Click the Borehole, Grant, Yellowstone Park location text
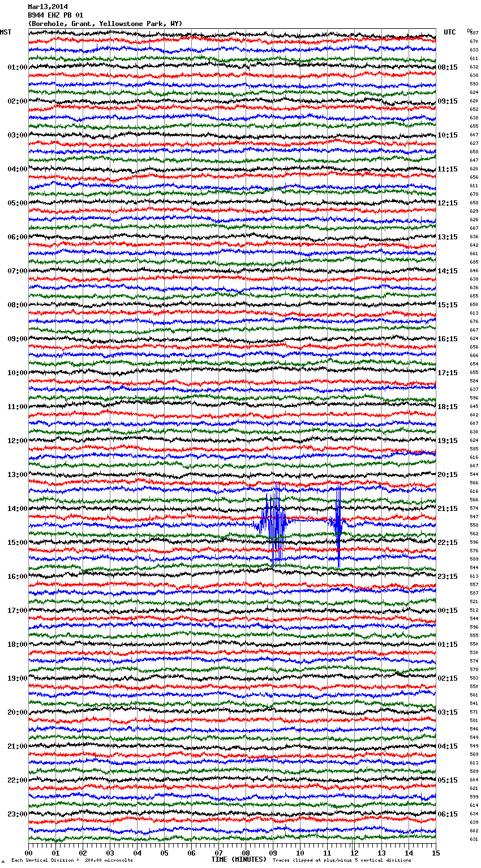 (105, 24)
